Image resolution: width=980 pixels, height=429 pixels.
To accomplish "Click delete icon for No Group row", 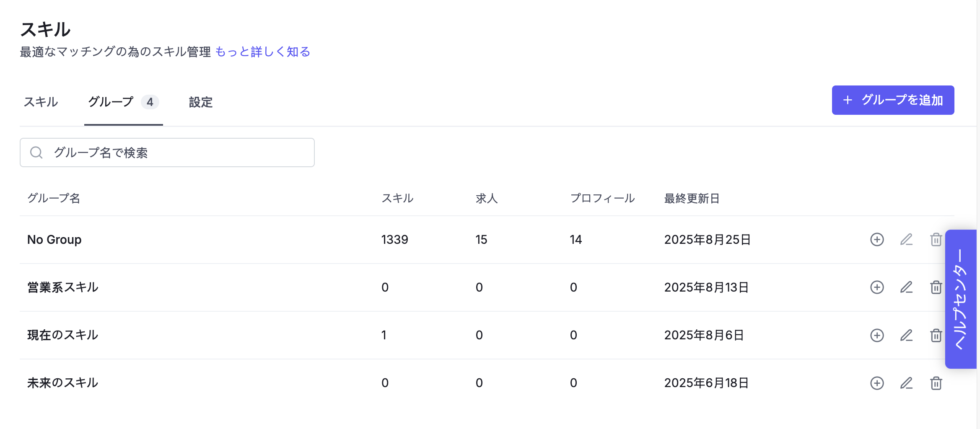I will [936, 240].
